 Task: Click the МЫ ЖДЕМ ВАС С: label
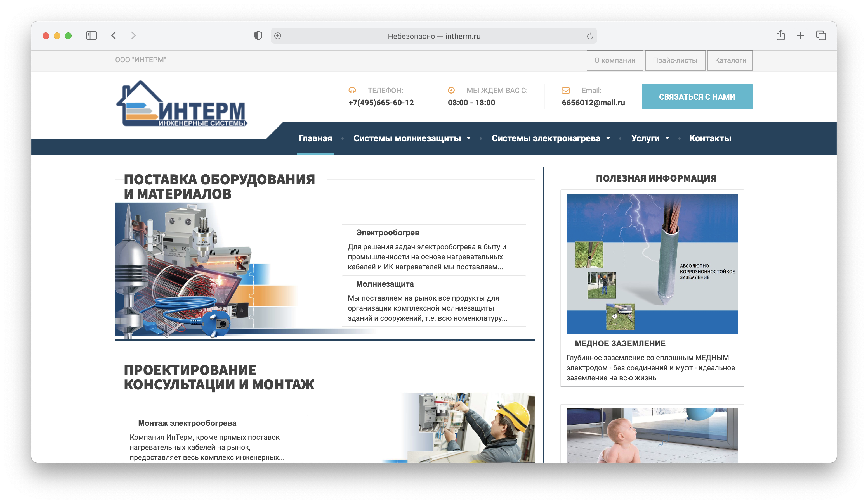pyautogui.click(x=497, y=91)
